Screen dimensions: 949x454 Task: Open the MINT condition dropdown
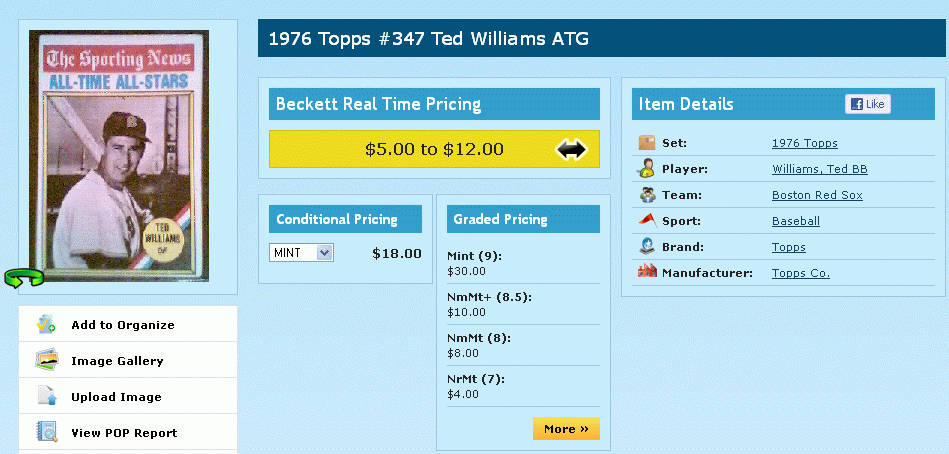(x=301, y=252)
